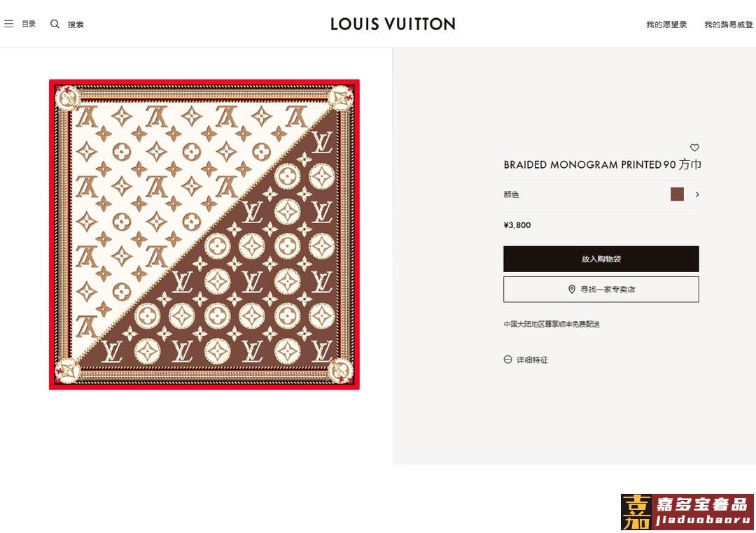Screen dimensions: 756x533
Task: Click the 目录 menu label
Action: (x=29, y=24)
